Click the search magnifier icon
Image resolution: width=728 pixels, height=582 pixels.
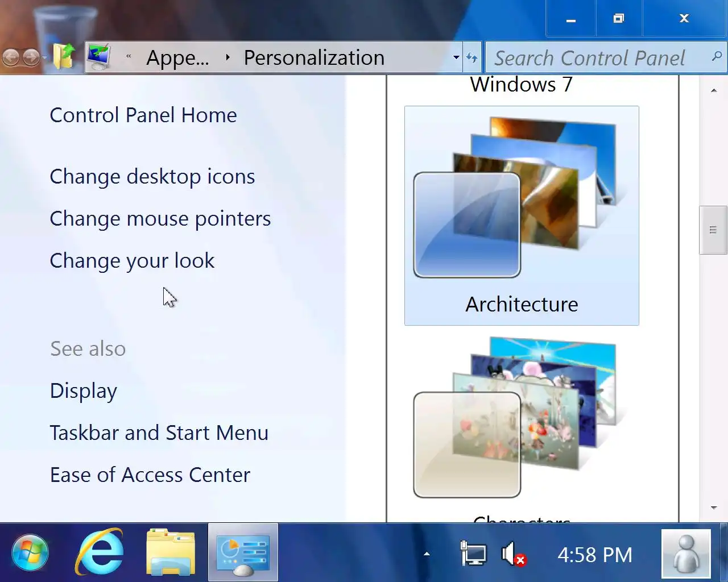pos(717,56)
